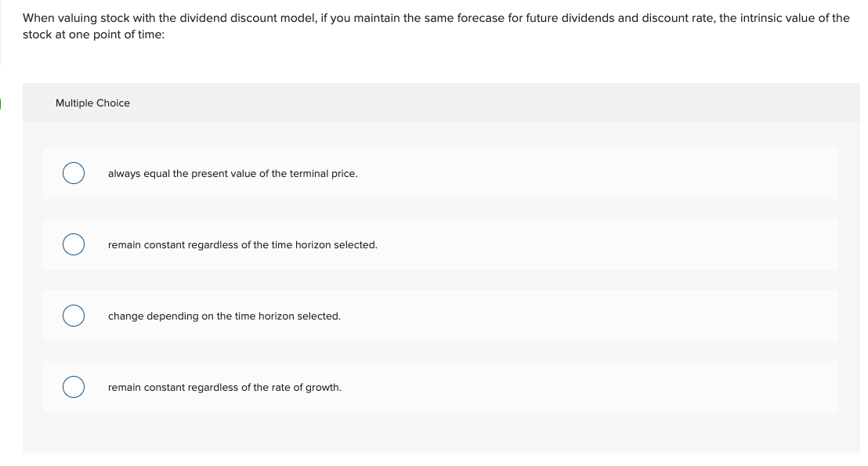This screenshot has height=466, width=868.
Task: Click the 'Multiple Choice' header label
Action: click(x=92, y=103)
